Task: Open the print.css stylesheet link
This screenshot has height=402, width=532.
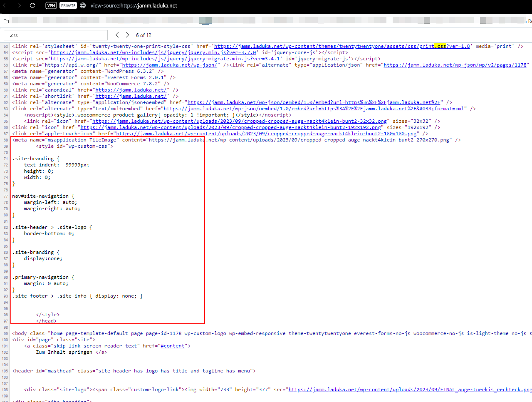Action: pos(342,46)
